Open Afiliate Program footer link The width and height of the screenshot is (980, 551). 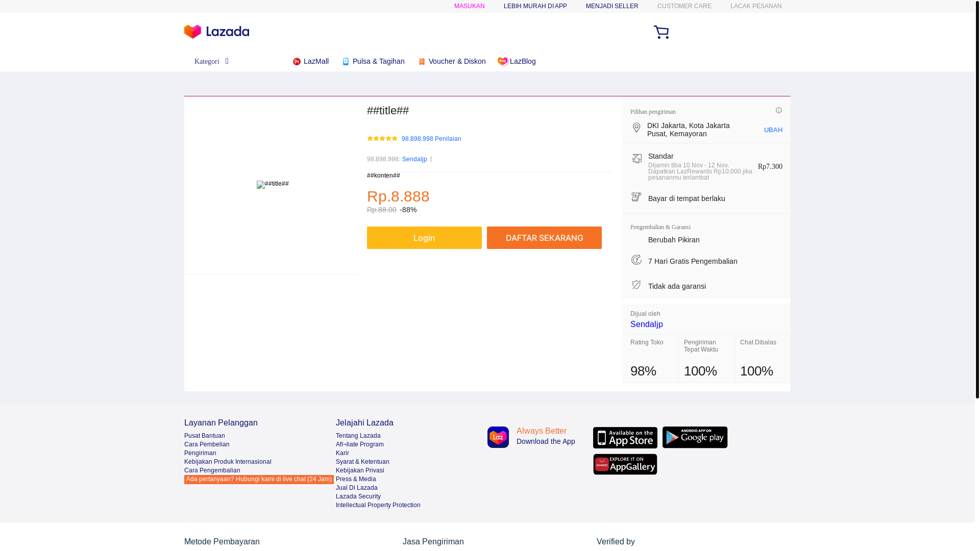pos(359,444)
